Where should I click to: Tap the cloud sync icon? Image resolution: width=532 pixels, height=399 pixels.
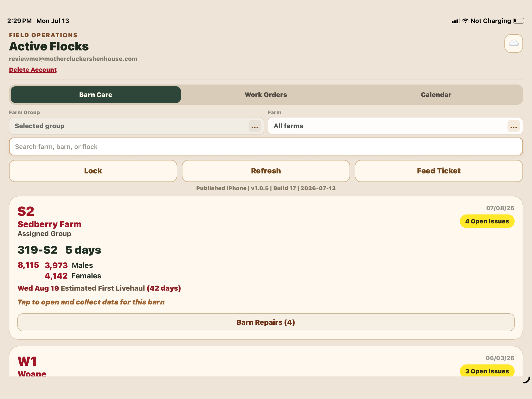pyautogui.click(x=514, y=43)
